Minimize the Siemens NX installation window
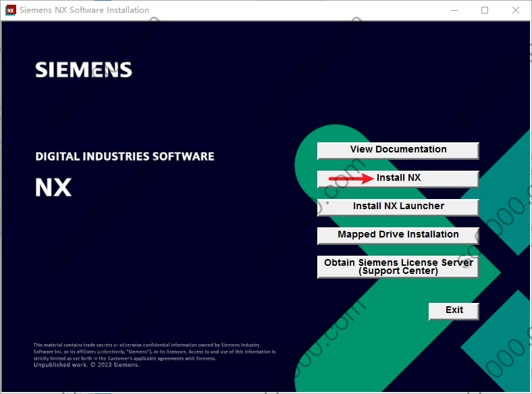 coord(454,10)
